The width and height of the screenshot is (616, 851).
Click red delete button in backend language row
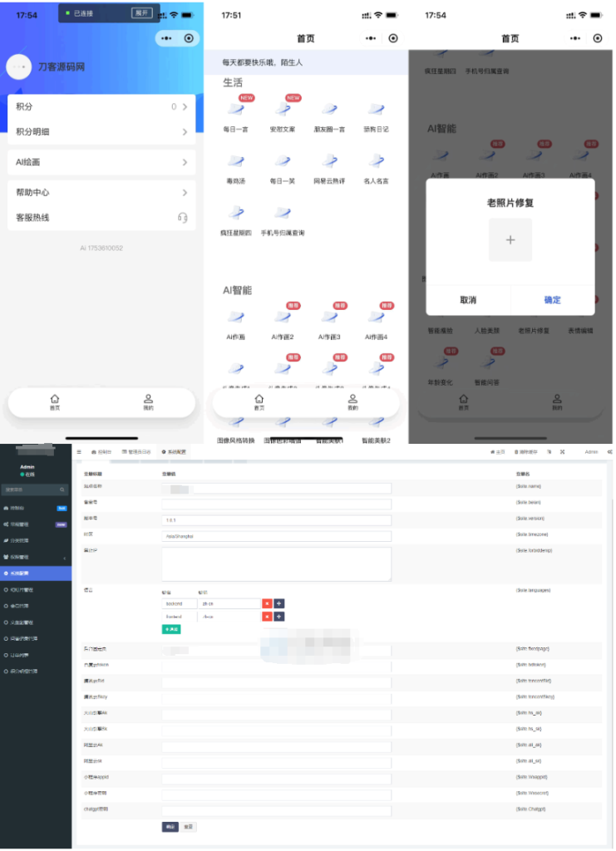pyautogui.click(x=267, y=603)
